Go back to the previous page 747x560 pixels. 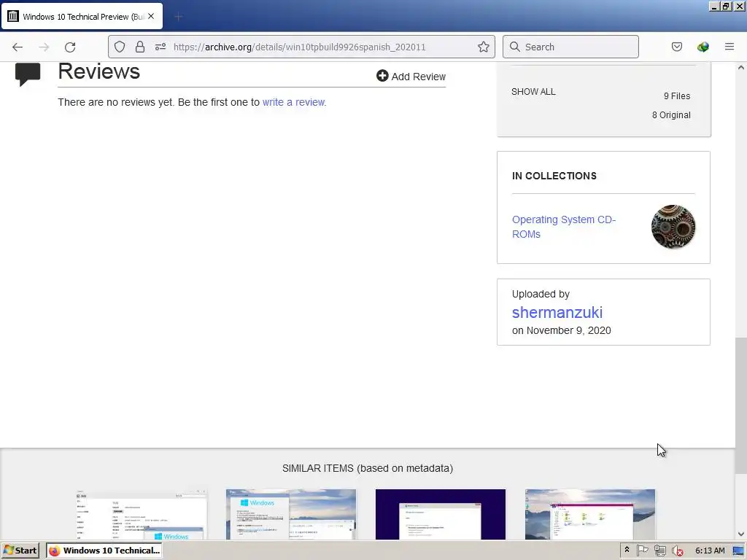coord(18,47)
